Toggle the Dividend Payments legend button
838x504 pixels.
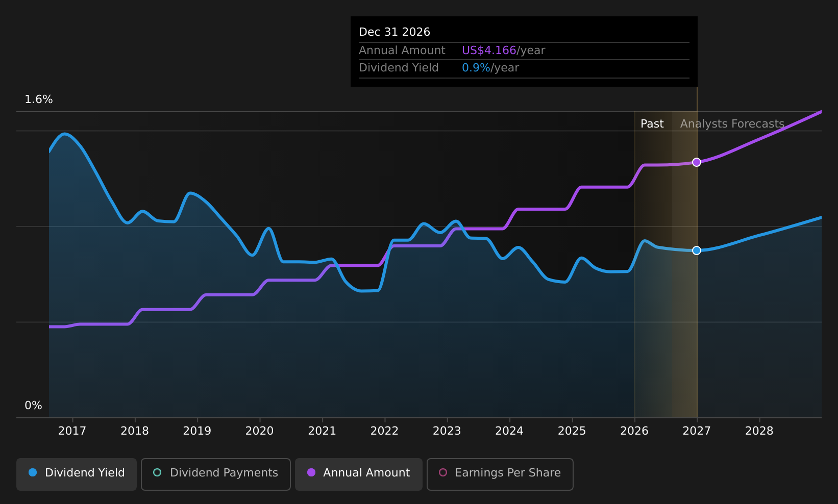(216, 474)
